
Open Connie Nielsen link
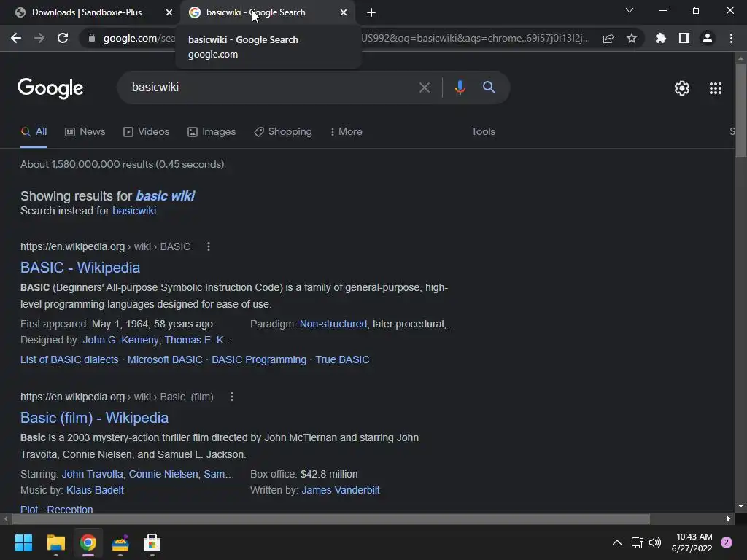163,474
